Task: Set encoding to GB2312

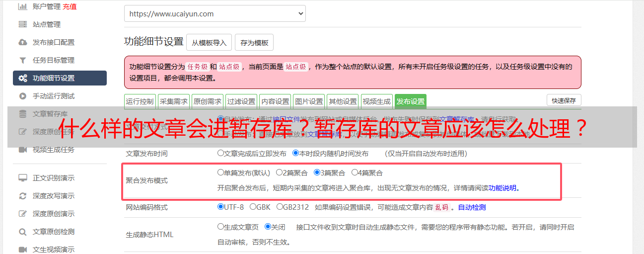Action: point(280,207)
